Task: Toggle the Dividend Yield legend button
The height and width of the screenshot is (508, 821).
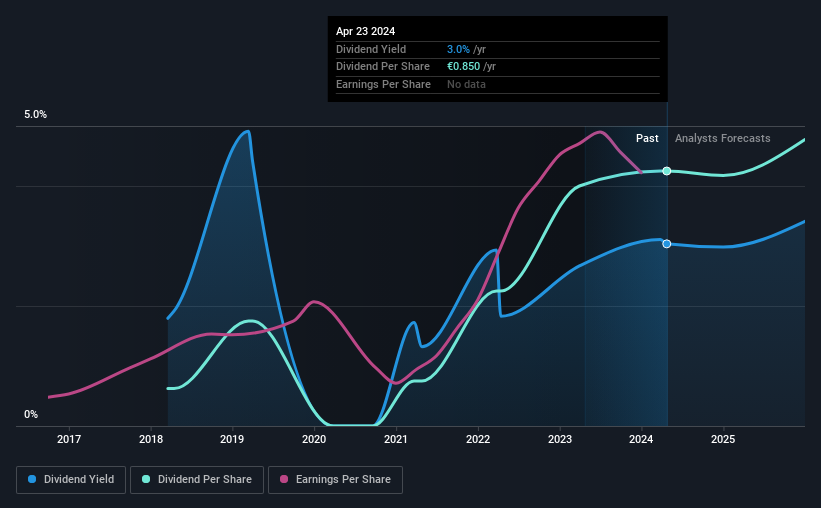Action: click(71, 480)
